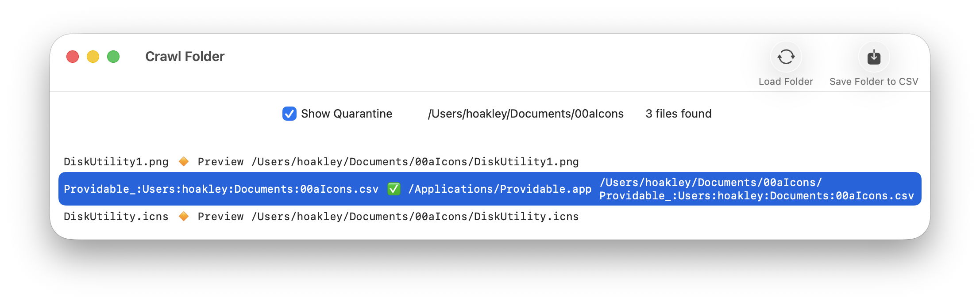Click the folder path /Users/hoakley/Documents/00aIcons label

click(525, 114)
